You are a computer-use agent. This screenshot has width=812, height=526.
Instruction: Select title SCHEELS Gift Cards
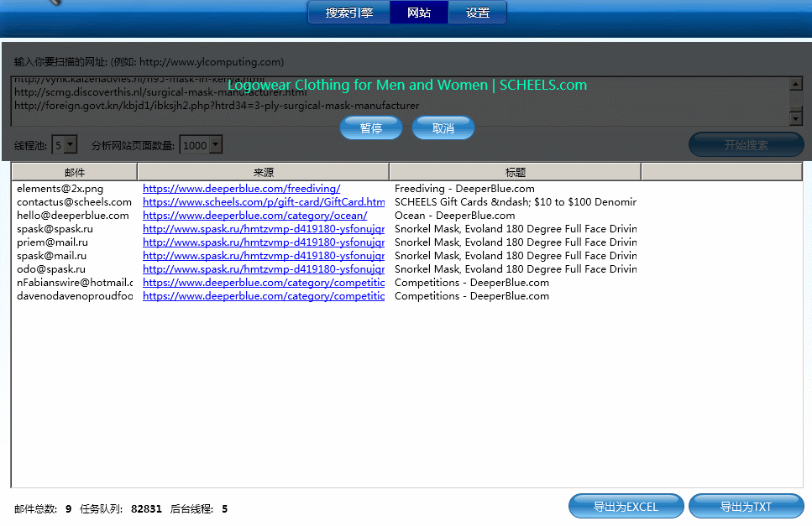(516, 202)
